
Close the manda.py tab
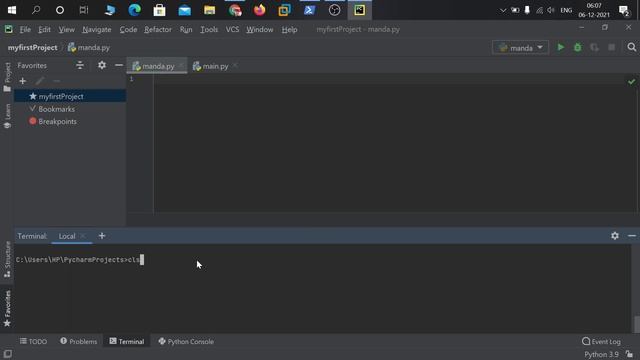(181, 66)
